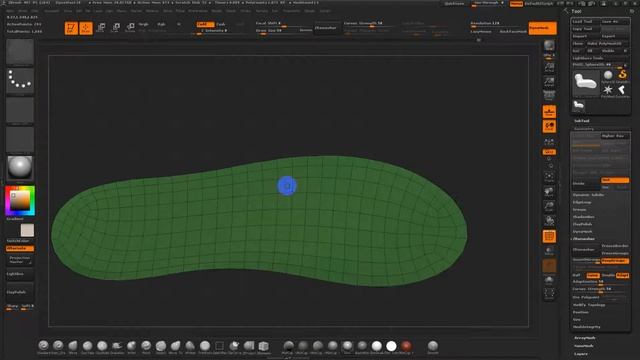Viewport: 640px width, 360px height.
Task: Click the Divide button
Action: [585, 183]
